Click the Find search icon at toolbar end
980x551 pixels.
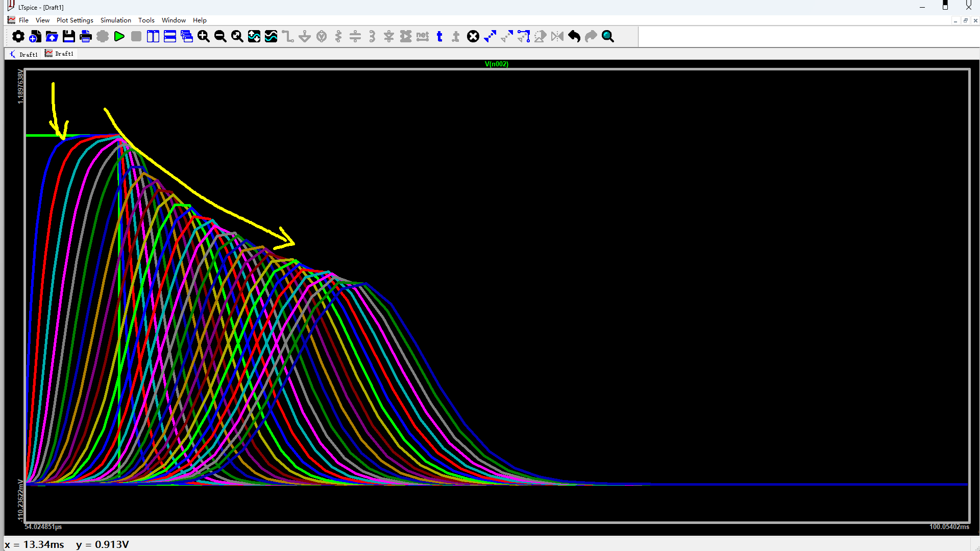(x=607, y=36)
